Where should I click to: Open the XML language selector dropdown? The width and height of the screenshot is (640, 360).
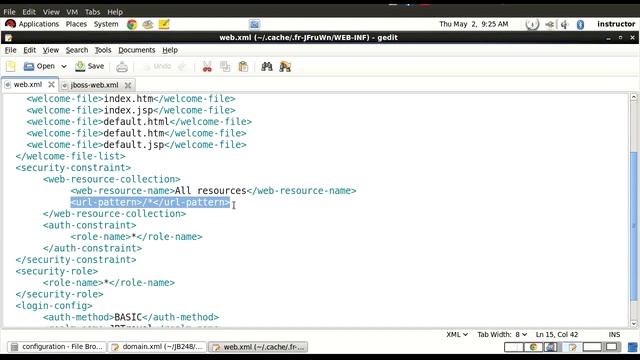[x=457, y=334]
